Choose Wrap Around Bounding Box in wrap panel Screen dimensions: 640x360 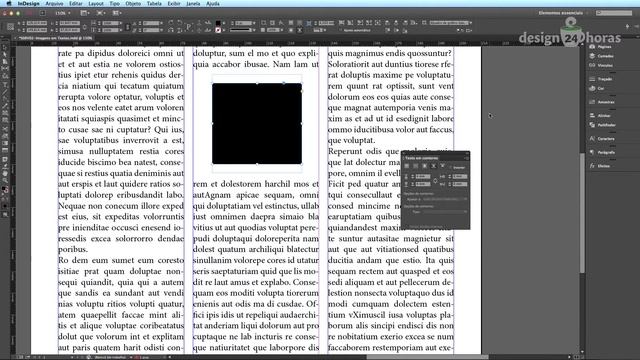pos(416,166)
